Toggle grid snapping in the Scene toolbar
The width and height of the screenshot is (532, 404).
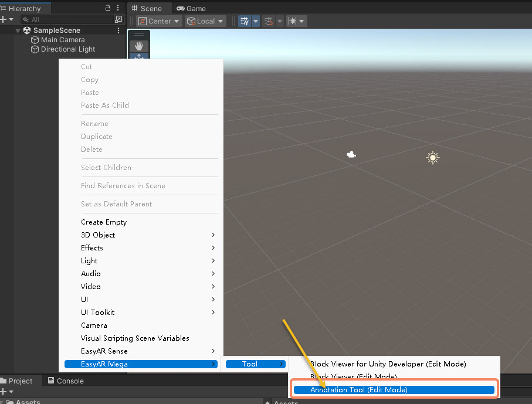[245, 21]
